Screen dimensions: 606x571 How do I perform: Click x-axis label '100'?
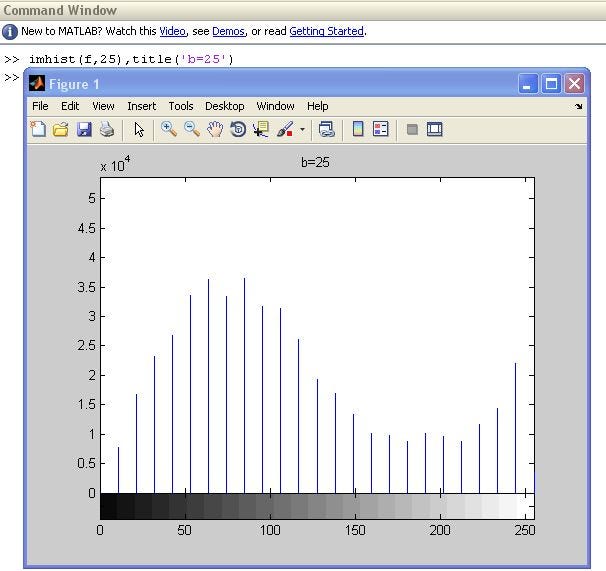point(270,530)
